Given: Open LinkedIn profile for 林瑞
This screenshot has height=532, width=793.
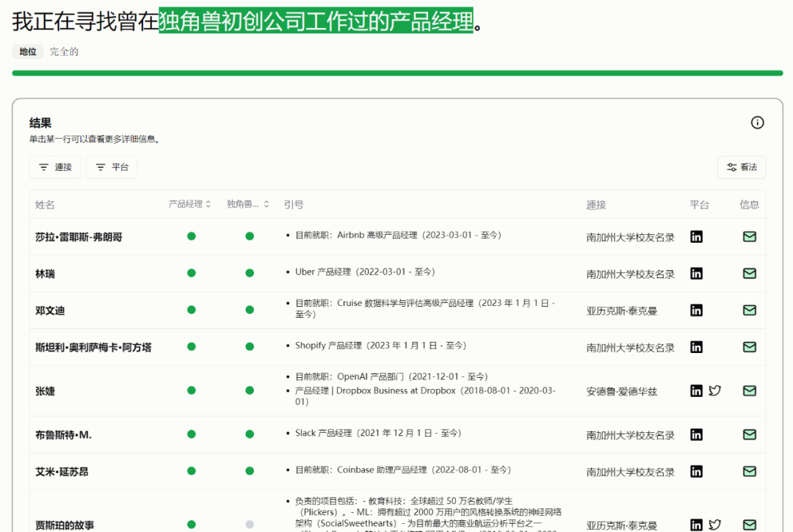Looking at the screenshot, I should click(696, 273).
